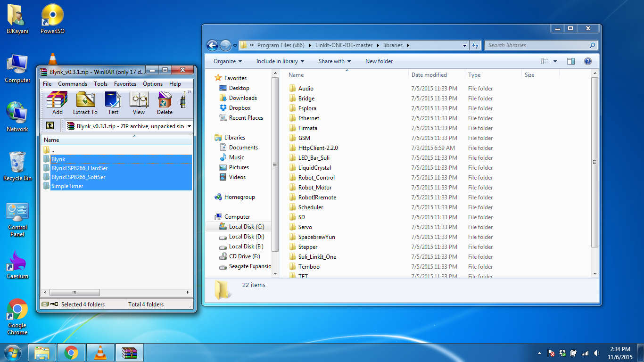Click the Delete toolbar icon in WinRAR
This screenshot has width=644, height=362.
[x=165, y=103]
